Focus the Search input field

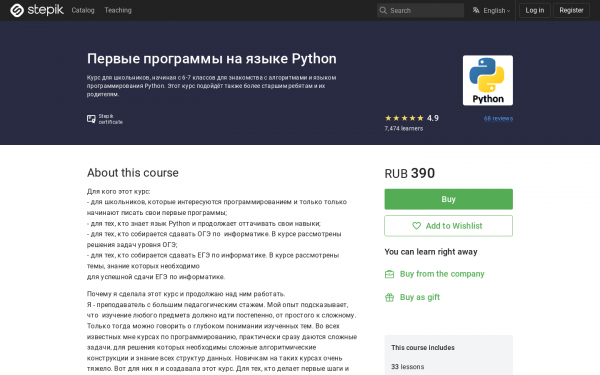[x=420, y=10]
